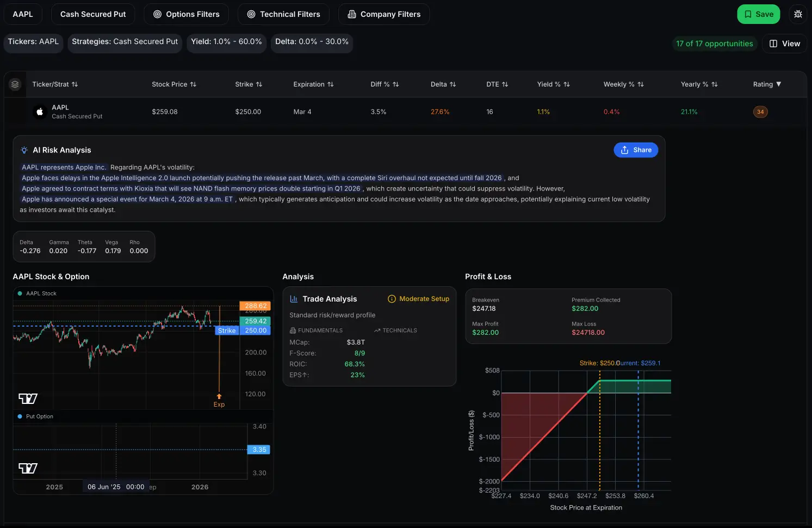
Task: Sort by Strike column
Action: pos(249,84)
